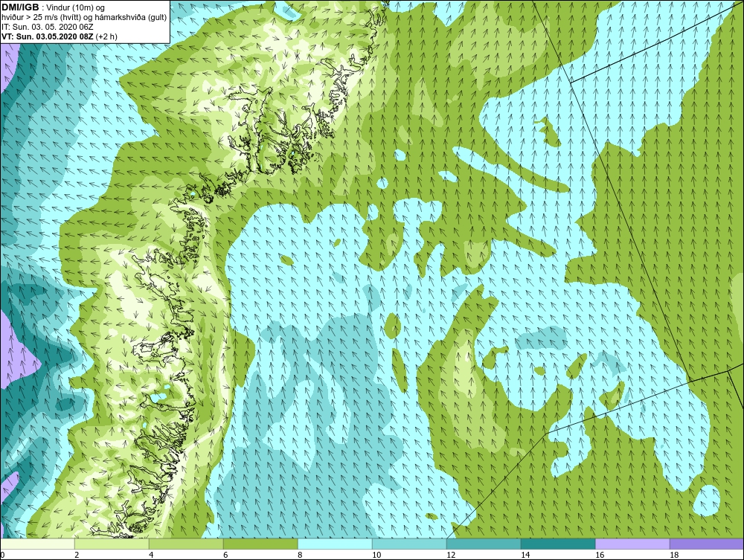Click the 0–2 m/s palest legend swatch

pos(38,544)
